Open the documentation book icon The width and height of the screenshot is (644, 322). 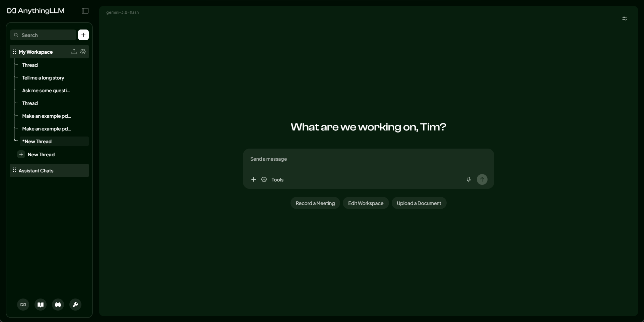[41, 305]
